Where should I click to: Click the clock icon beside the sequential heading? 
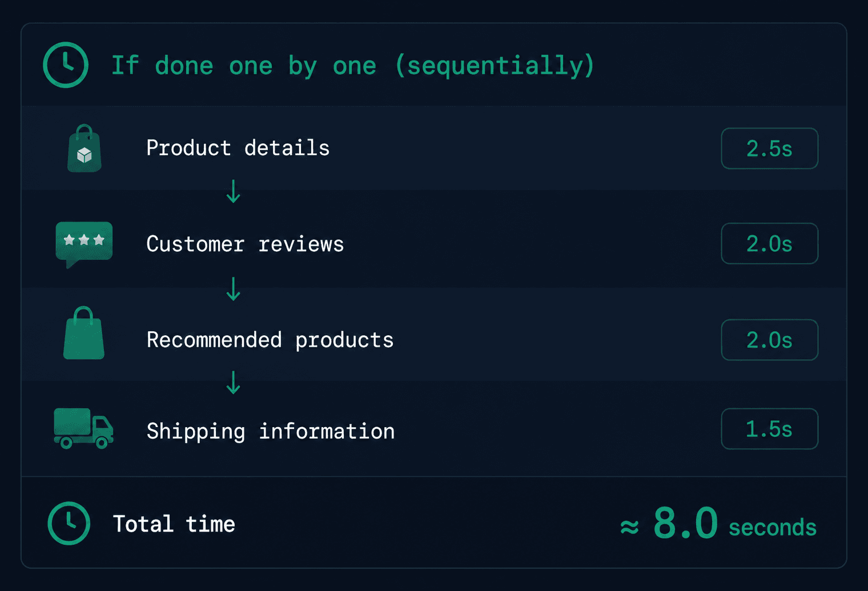[x=66, y=65]
